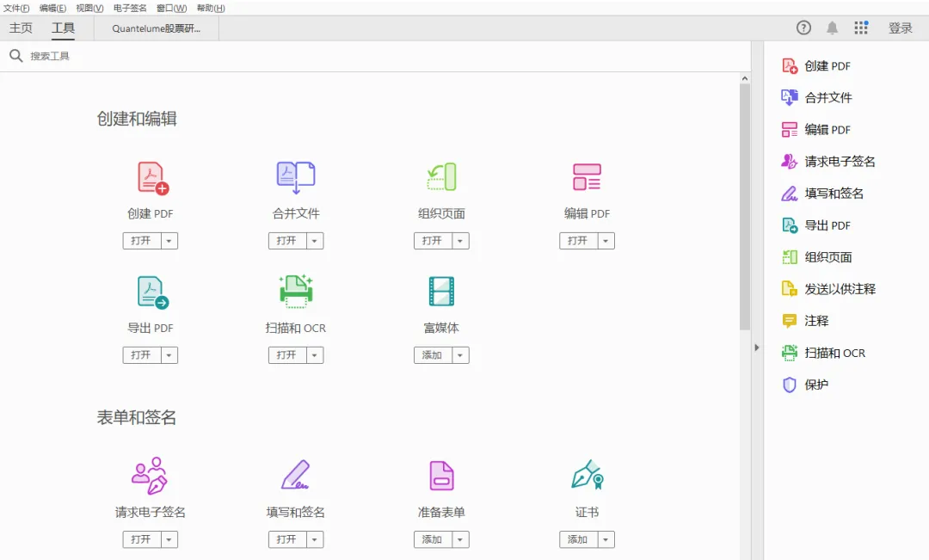Expand dropdown arrow next to 扫描和 OCR 打开
Screen dimensions: 929x560
coord(315,355)
